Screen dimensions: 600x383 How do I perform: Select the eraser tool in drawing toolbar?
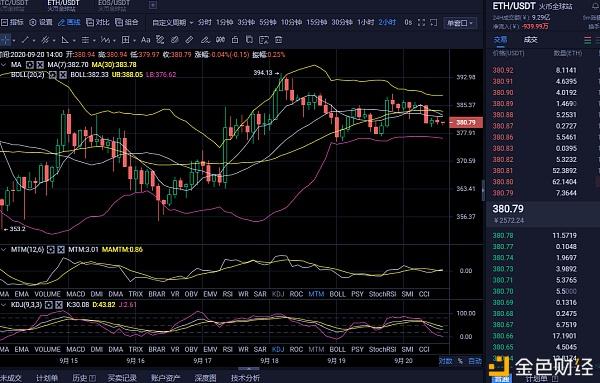205,40
